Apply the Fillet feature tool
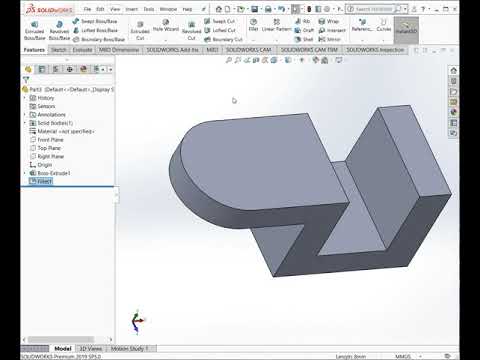Viewport: 480px width, 360px height. pyautogui.click(x=253, y=25)
